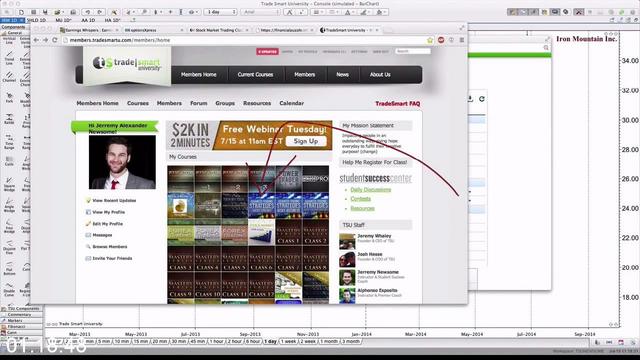This screenshot has height=360, width=640.
Task: Switch to the SHLD 1D chart tab
Action: [36, 20]
